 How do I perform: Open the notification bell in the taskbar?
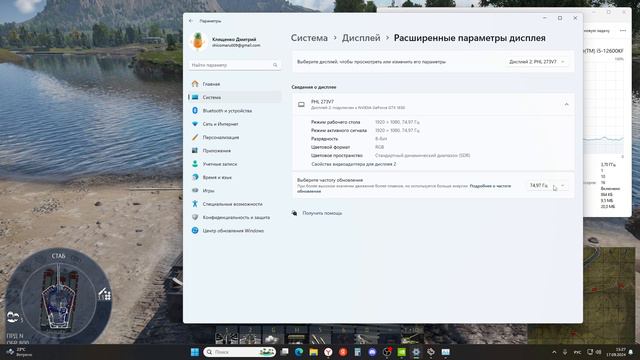(x=631, y=352)
